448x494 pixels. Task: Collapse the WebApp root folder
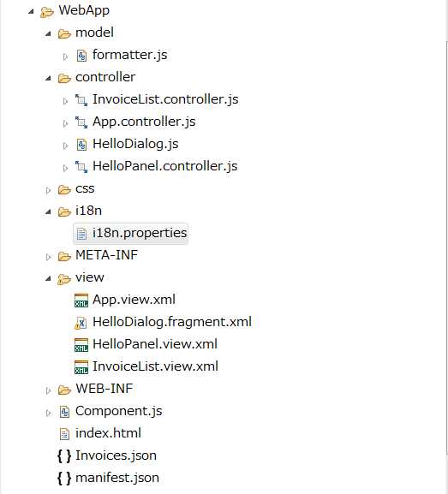31,12
